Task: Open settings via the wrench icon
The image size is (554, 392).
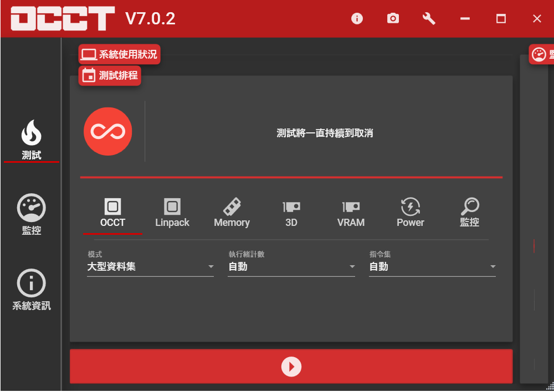Action: tap(429, 19)
